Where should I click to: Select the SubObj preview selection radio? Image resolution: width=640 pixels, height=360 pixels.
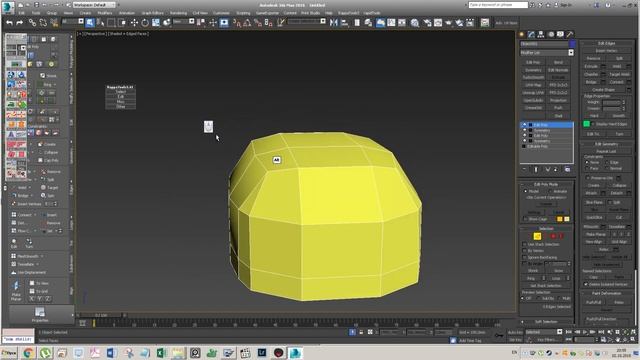click(539, 298)
